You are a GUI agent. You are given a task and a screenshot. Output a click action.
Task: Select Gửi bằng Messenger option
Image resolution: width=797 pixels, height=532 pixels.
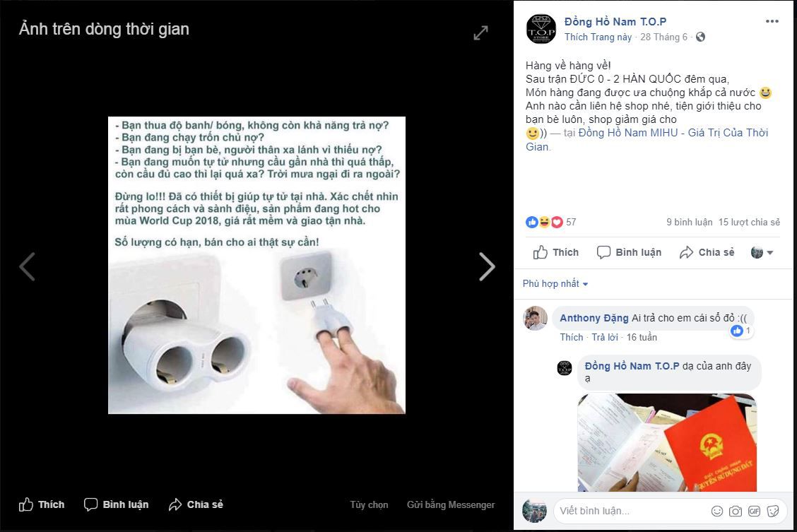coord(450,504)
